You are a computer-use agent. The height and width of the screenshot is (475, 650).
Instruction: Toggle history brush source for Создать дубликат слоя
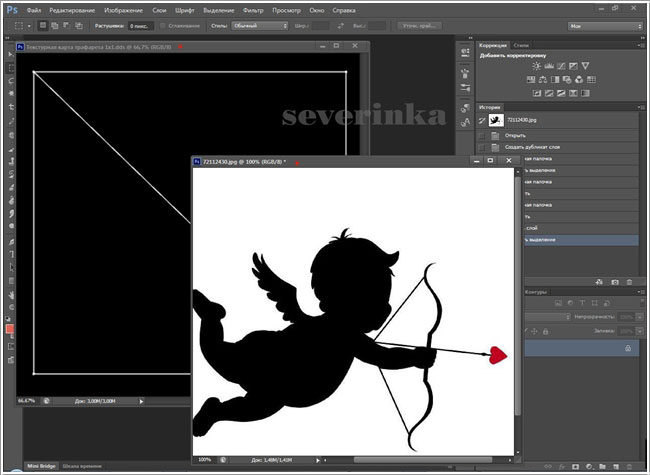pos(481,147)
